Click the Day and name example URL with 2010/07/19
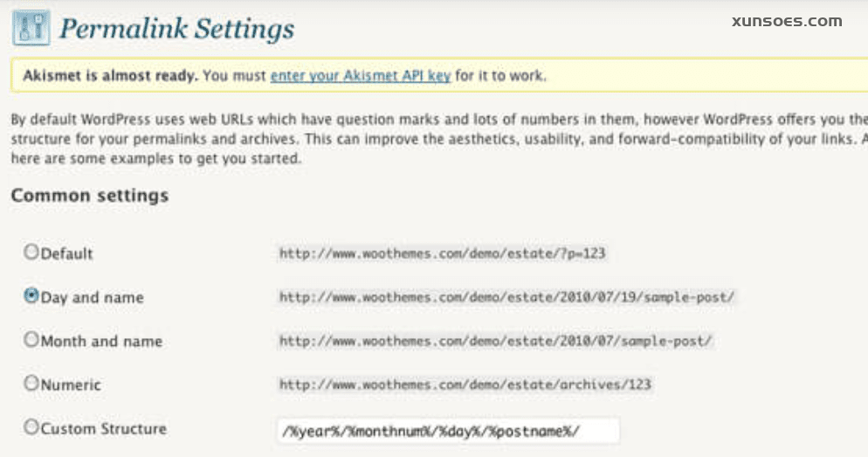Screen dimensions: 868x457 click(506, 297)
